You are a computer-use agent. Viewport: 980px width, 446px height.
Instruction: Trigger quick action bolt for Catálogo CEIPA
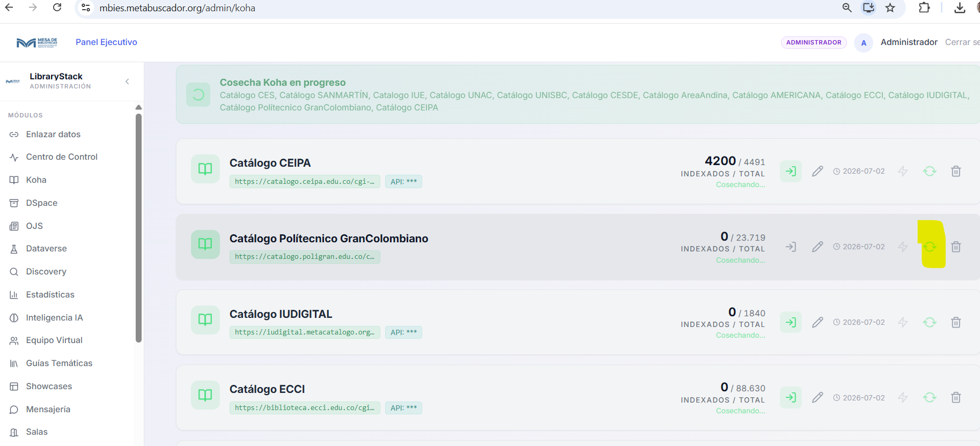point(903,172)
